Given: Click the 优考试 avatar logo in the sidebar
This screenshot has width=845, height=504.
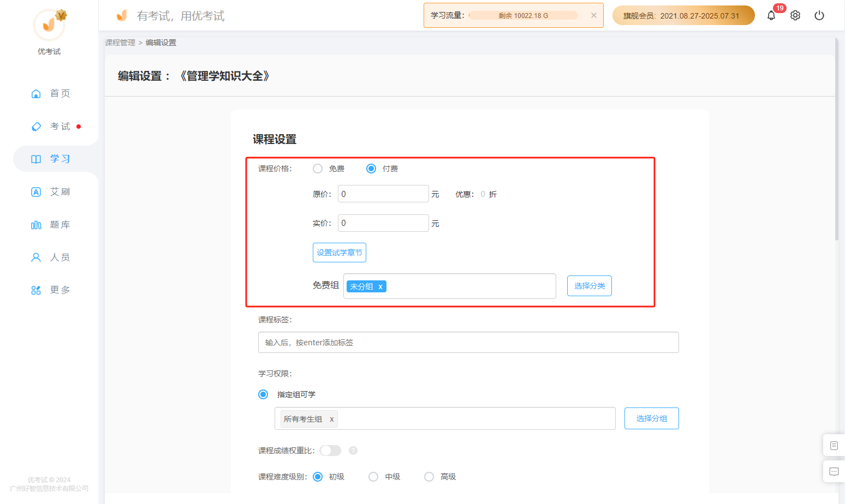Looking at the screenshot, I should (49, 25).
